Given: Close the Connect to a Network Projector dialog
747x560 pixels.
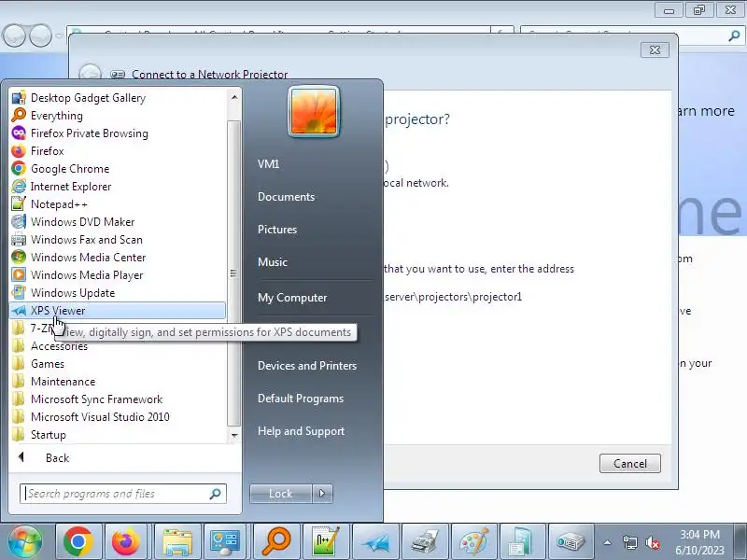Looking at the screenshot, I should (655, 50).
